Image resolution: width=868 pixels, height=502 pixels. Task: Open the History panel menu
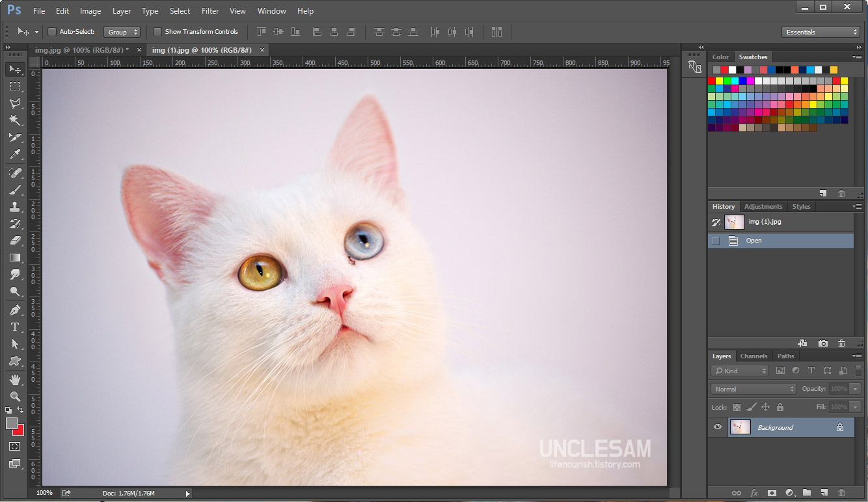click(856, 206)
